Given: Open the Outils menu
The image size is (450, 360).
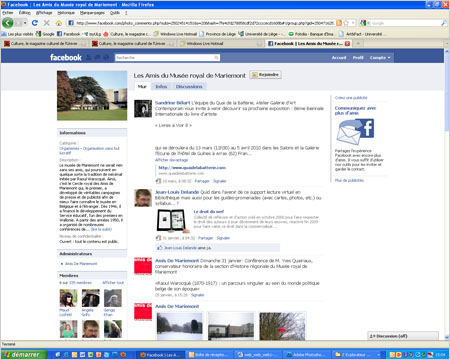Looking at the screenshot, I should [x=115, y=13].
